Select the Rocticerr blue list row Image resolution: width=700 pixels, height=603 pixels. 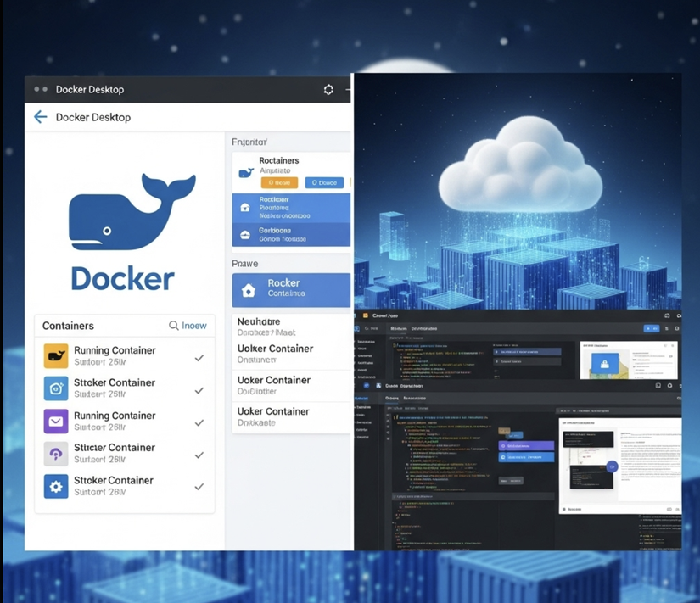tap(291, 208)
